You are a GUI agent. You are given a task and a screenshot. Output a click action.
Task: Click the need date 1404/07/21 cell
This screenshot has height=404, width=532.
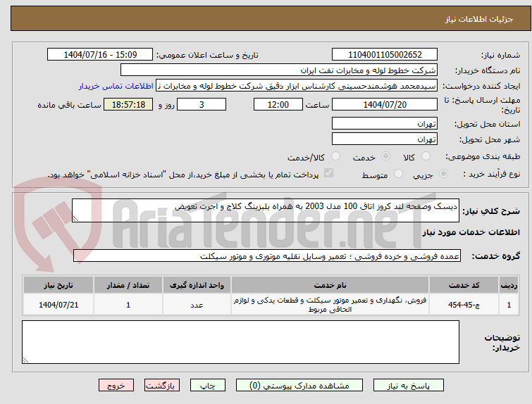tap(58, 305)
